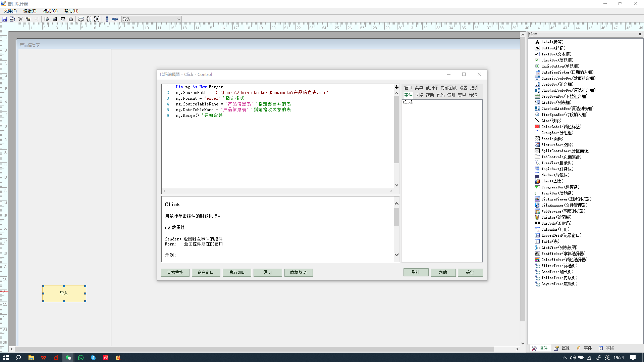Click line 2 of the code mg.SourcePath
The image size is (644, 362).
[252, 93]
